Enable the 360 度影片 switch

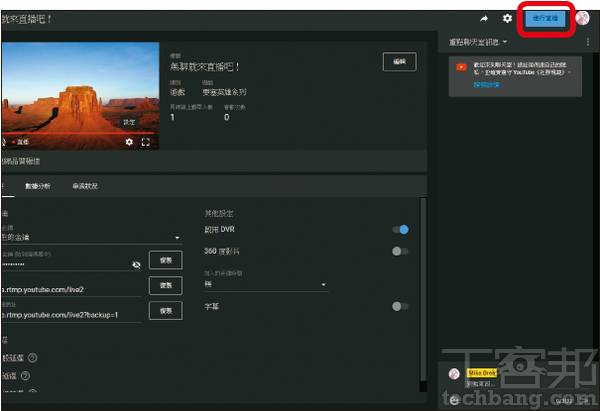tap(401, 251)
